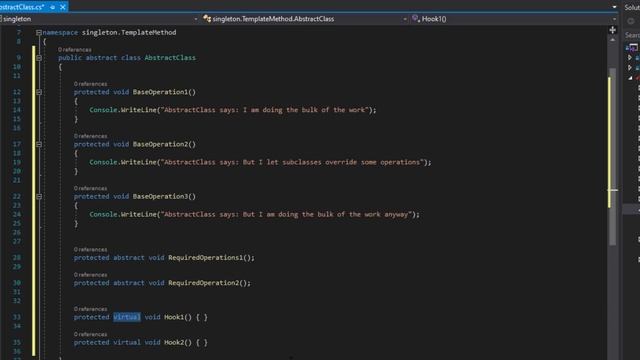The width and height of the screenshot is (640, 360).
Task: Open the singleton.TemplateMethod.AbstractClass type dropdown
Action: (305, 19)
